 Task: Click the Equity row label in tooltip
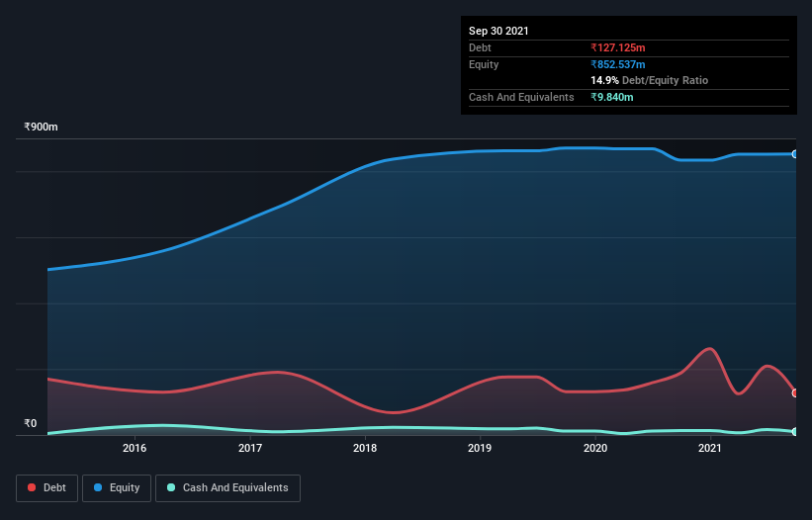click(x=484, y=64)
